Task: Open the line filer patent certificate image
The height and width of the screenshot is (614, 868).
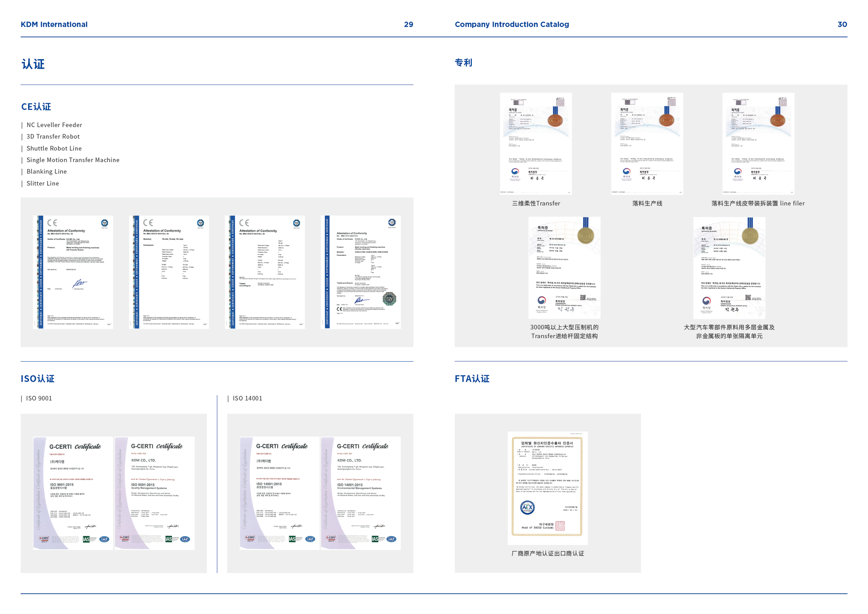Action: (x=758, y=144)
